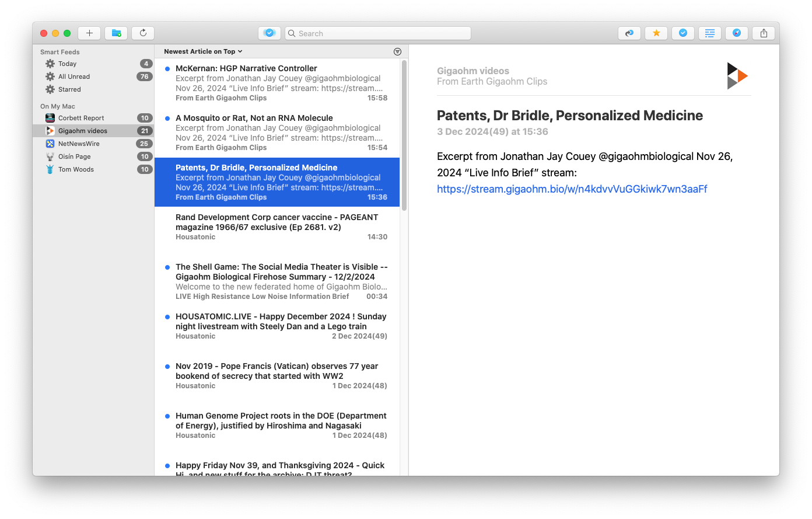812x519 pixels.
Task: Open Rand Development Corp cancer vaccine article
Action: [277, 232]
